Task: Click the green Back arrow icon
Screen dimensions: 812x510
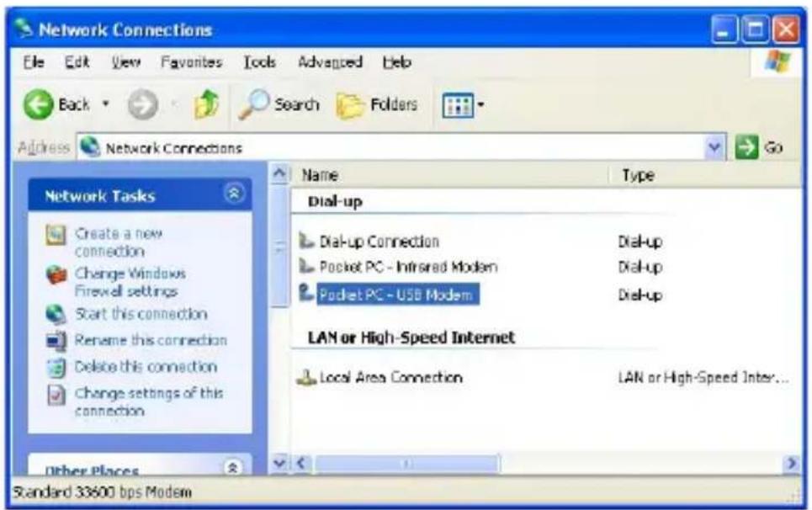Action: (x=39, y=104)
